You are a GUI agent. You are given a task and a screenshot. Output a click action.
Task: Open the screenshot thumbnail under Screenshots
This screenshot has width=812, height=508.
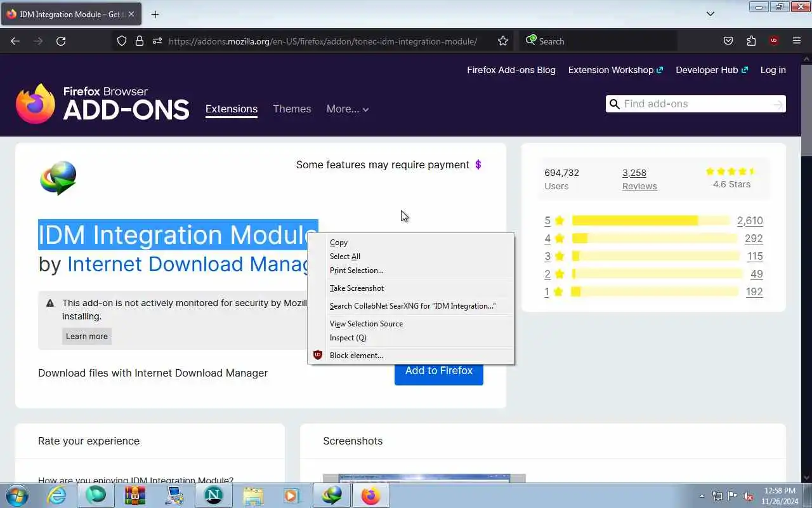(424, 478)
